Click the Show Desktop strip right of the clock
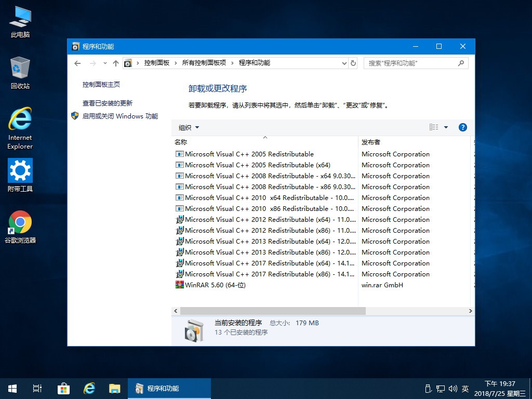 530,389
